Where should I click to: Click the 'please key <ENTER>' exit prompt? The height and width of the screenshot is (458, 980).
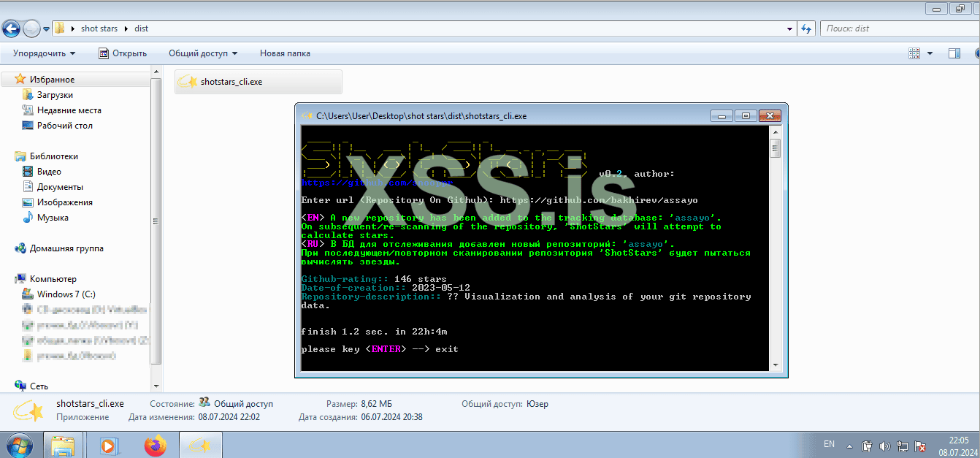380,349
